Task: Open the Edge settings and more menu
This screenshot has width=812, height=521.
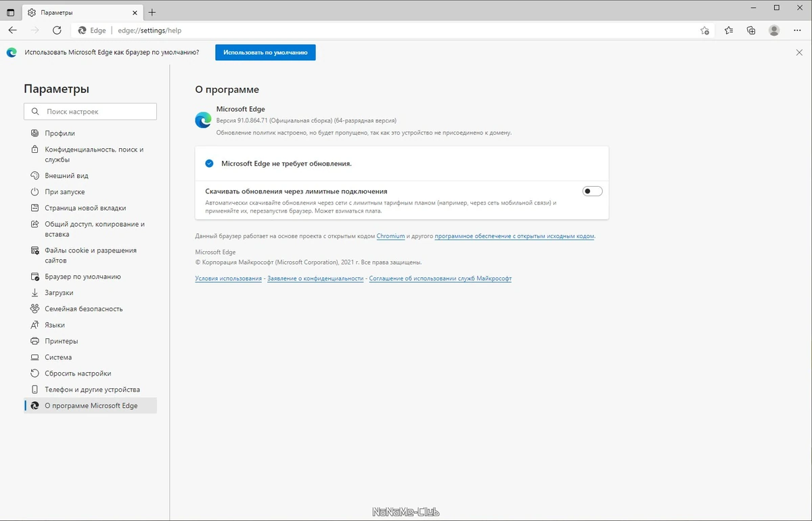Action: [x=798, y=30]
